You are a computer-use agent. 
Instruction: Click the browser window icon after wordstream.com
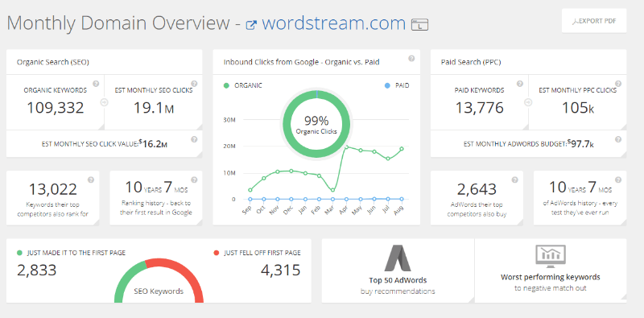pos(419,25)
